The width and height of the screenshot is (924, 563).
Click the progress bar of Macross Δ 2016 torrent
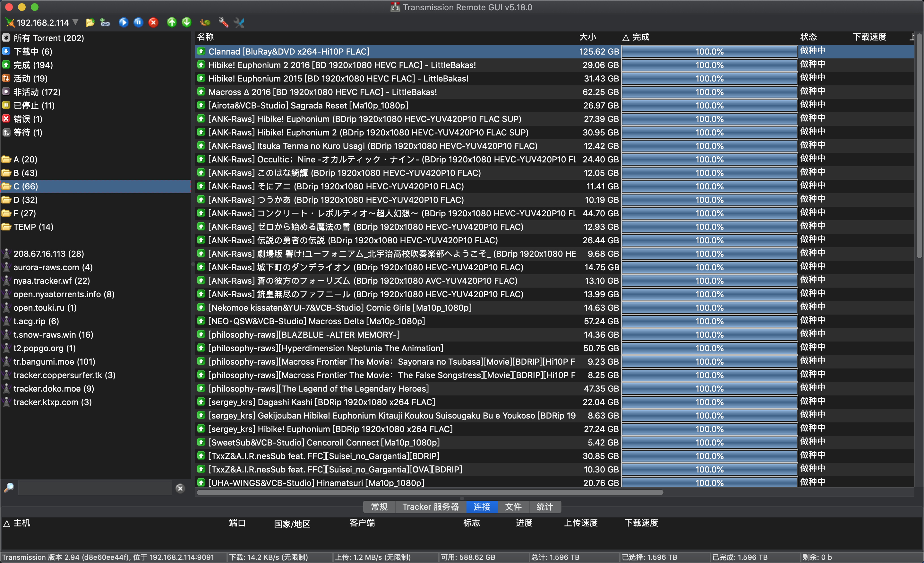[709, 92]
